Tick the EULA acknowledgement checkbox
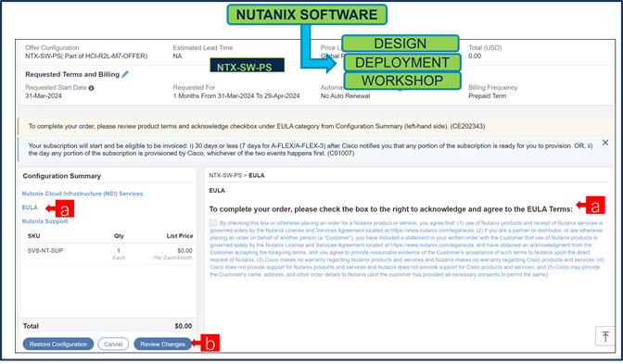 coord(213,222)
